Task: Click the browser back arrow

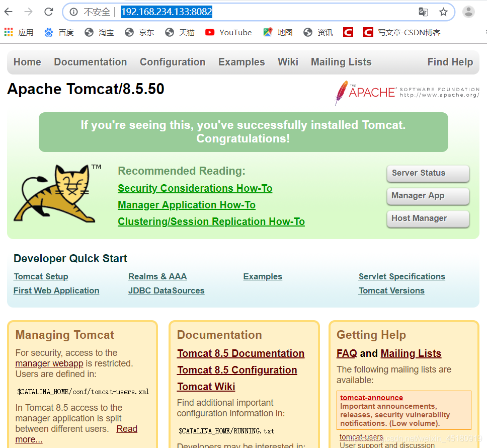Action: tap(9, 12)
